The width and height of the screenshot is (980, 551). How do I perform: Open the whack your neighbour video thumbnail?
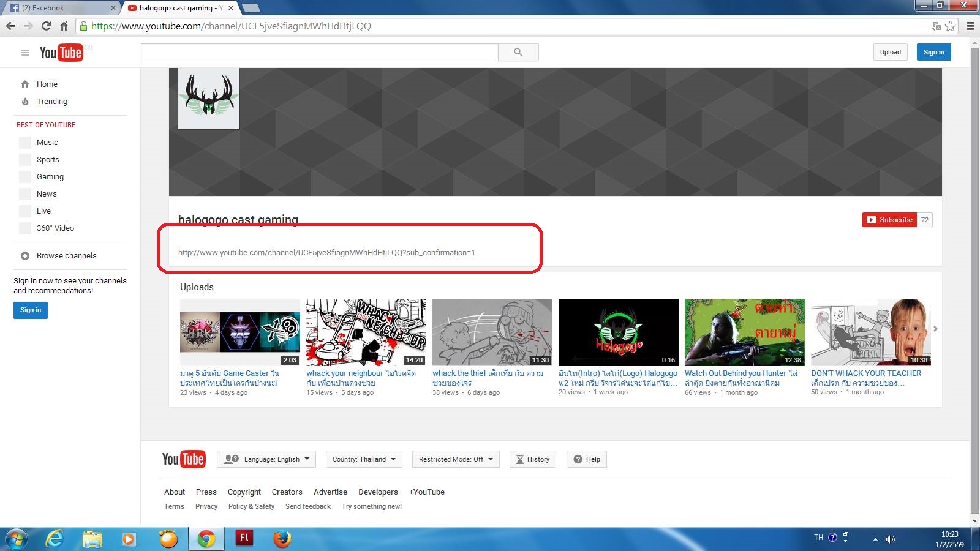(366, 332)
